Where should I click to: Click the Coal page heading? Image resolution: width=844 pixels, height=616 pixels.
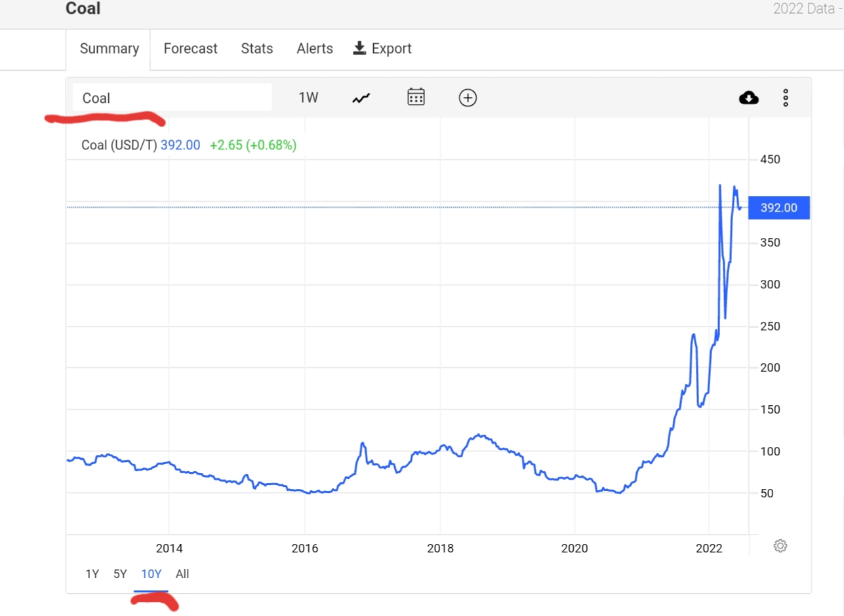tap(83, 9)
